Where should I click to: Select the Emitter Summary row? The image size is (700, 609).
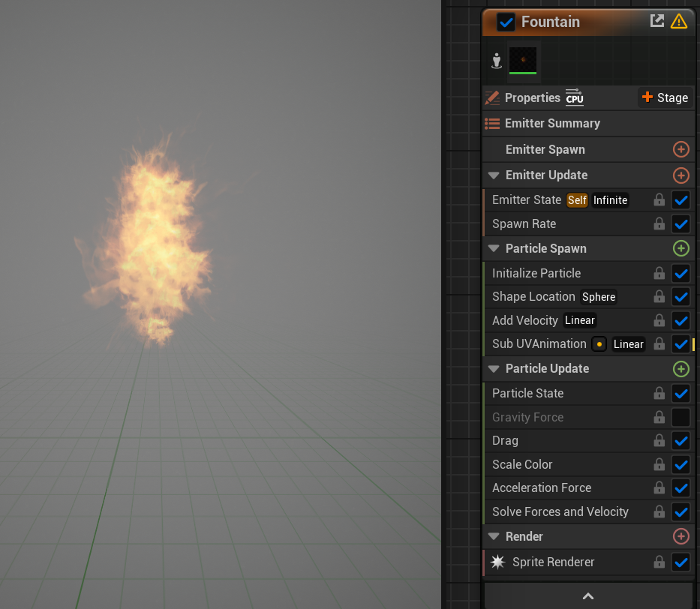tap(552, 123)
